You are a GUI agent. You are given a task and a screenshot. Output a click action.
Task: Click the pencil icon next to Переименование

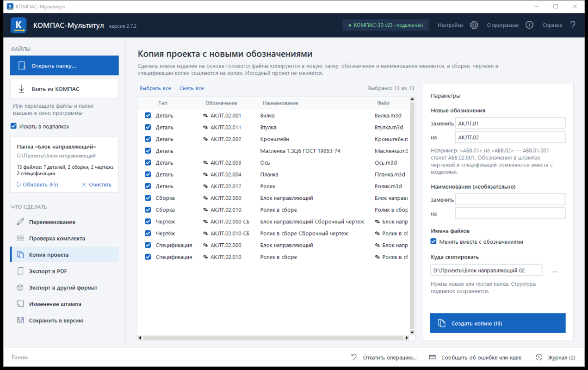[x=20, y=222]
